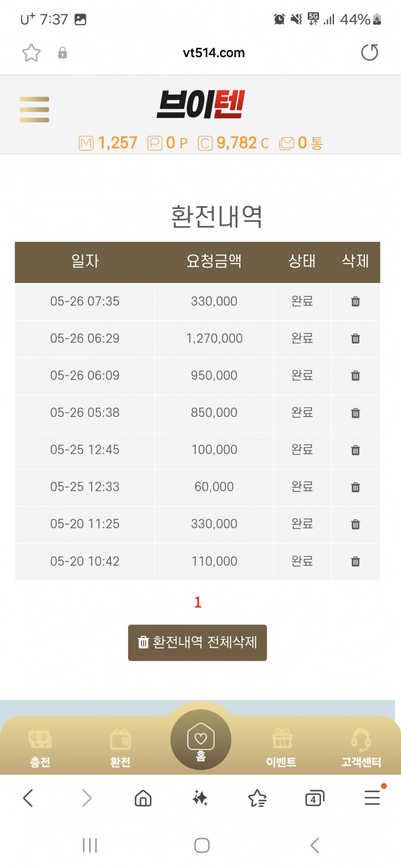Delete the 05-26 07:35 record via its trash icon
The width and height of the screenshot is (401, 868).
(x=355, y=301)
